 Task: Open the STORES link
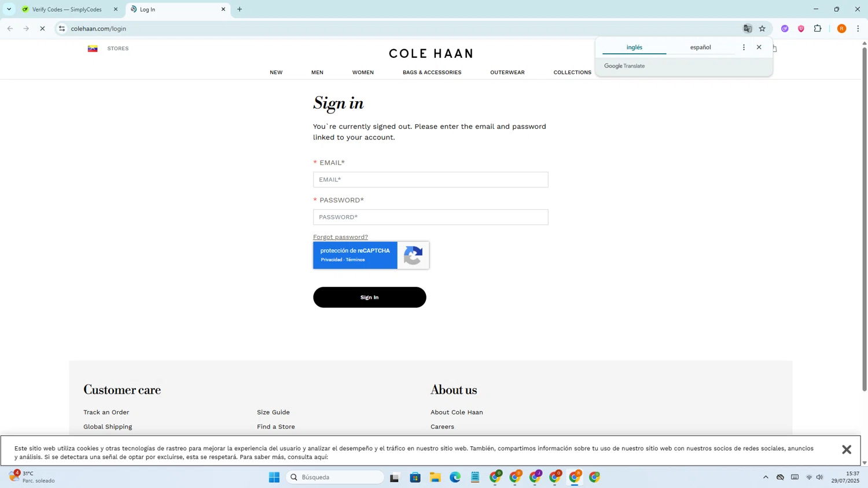(118, 49)
